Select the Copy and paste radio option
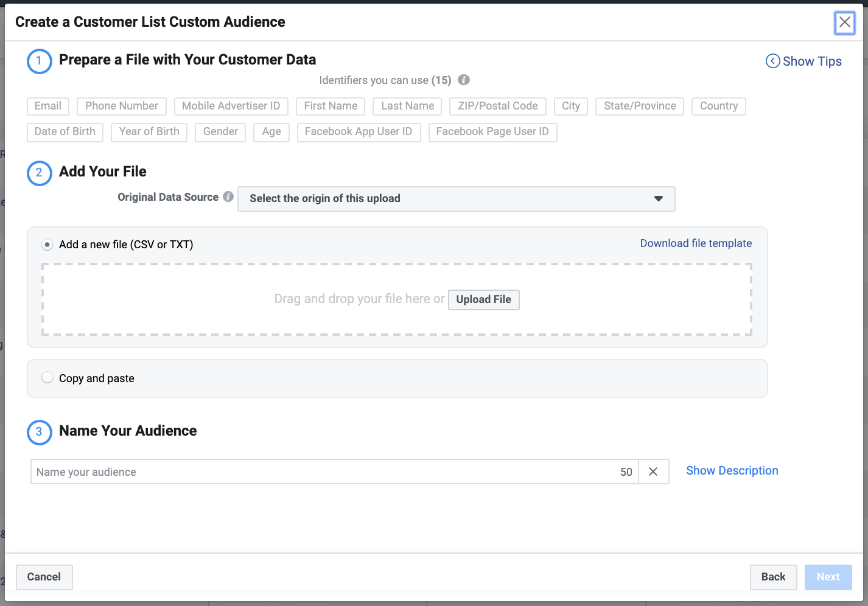The image size is (868, 606). click(47, 378)
